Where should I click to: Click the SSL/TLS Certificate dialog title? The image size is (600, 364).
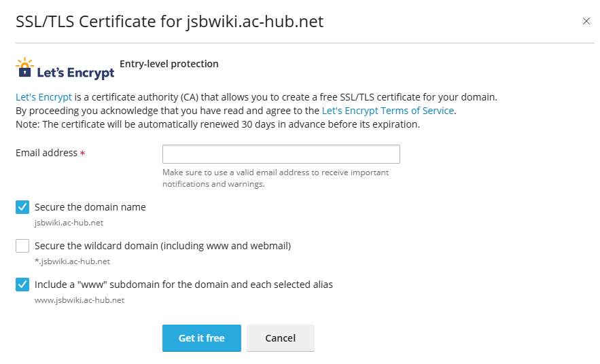(169, 22)
